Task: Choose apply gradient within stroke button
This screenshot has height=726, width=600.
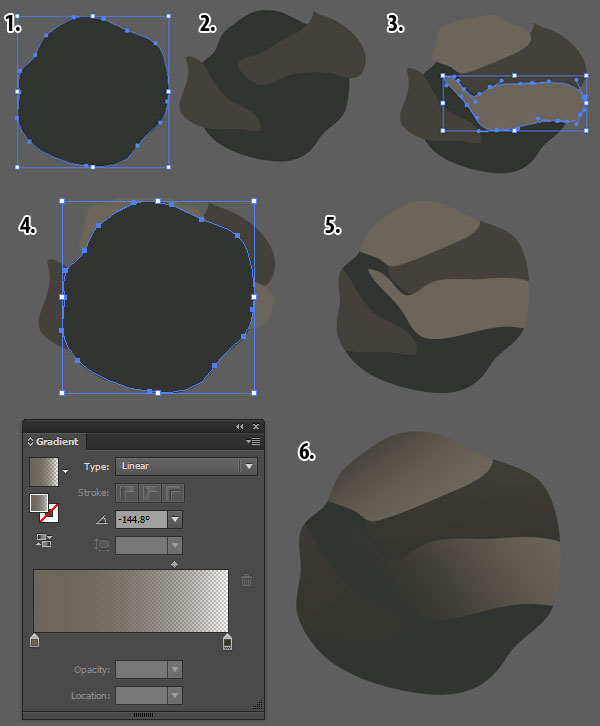Action: tap(127, 493)
